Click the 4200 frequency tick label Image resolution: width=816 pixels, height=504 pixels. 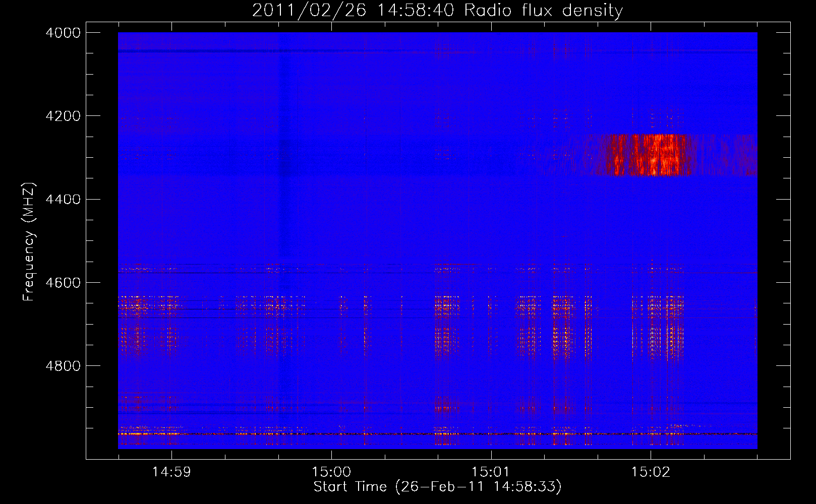(x=63, y=116)
